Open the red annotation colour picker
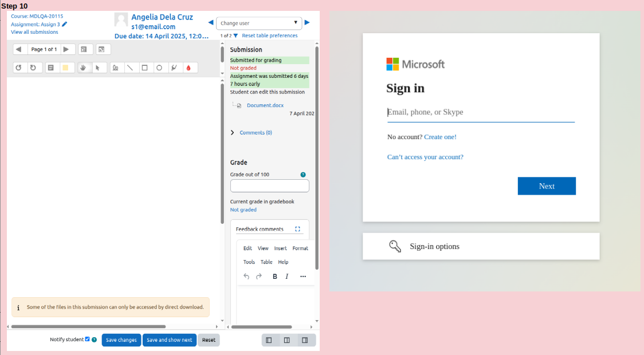644x355 pixels. point(189,68)
